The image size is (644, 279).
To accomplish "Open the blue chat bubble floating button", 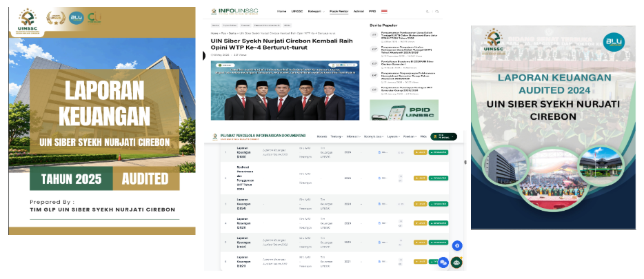I will (x=443, y=262).
